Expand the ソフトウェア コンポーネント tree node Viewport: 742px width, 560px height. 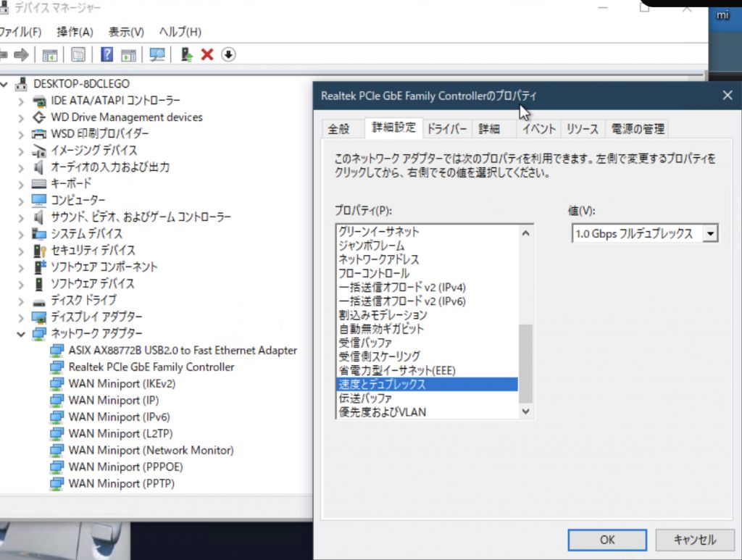[21, 267]
